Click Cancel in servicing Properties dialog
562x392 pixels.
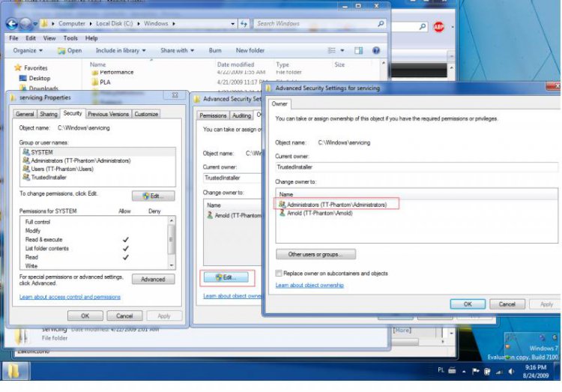coord(124,316)
